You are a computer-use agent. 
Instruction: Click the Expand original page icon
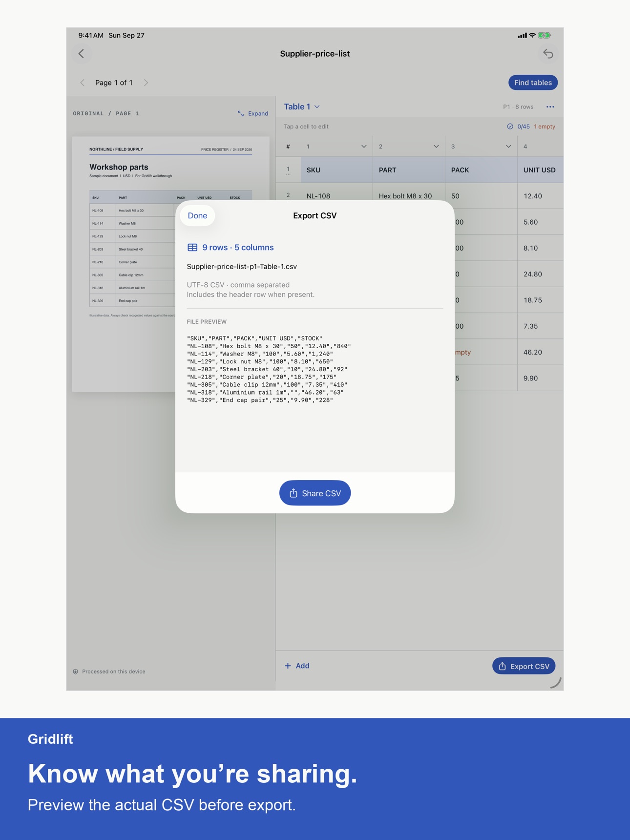pos(241,113)
